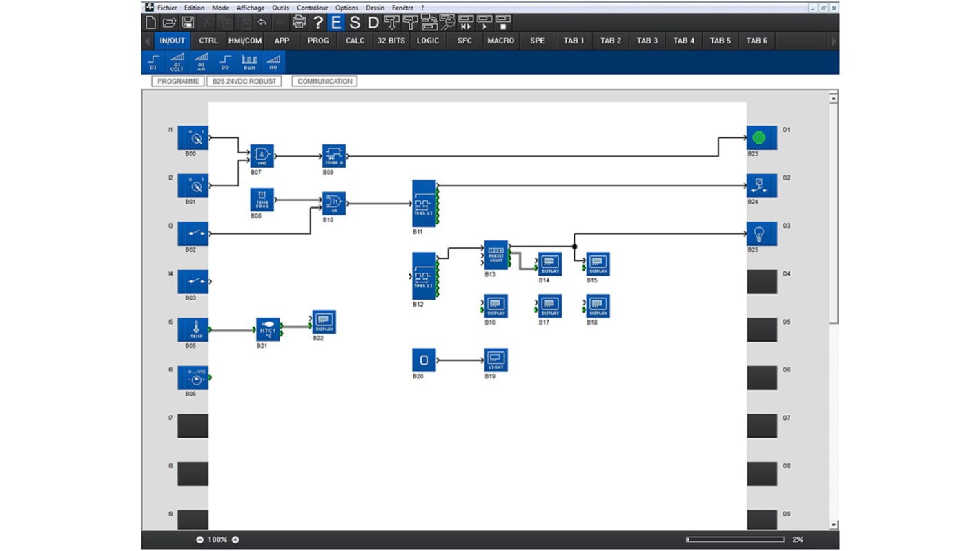Select the DO digital output block icon

click(225, 62)
